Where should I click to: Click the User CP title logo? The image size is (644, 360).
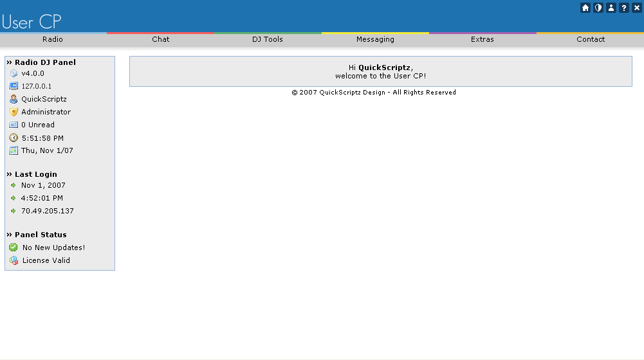coord(32,21)
